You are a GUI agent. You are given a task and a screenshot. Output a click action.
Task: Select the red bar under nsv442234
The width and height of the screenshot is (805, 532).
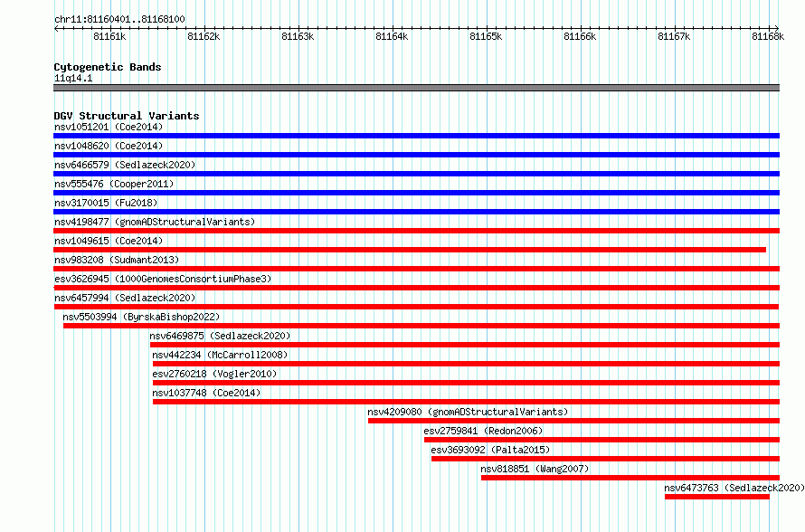(x=466, y=364)
